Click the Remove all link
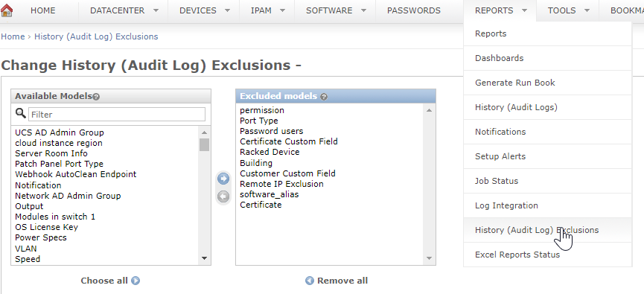Viewport: 644px width, 294px height. 342,281
